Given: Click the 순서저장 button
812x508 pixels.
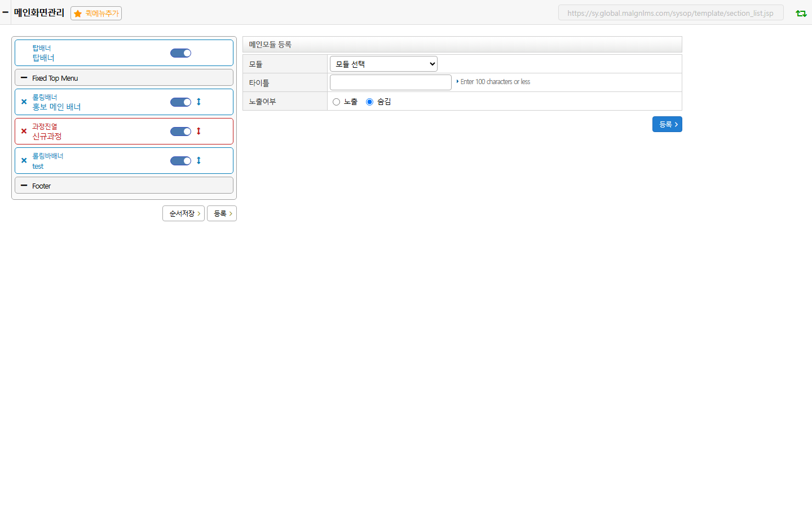Looking at the screenshot, I should tap(183, 213).
